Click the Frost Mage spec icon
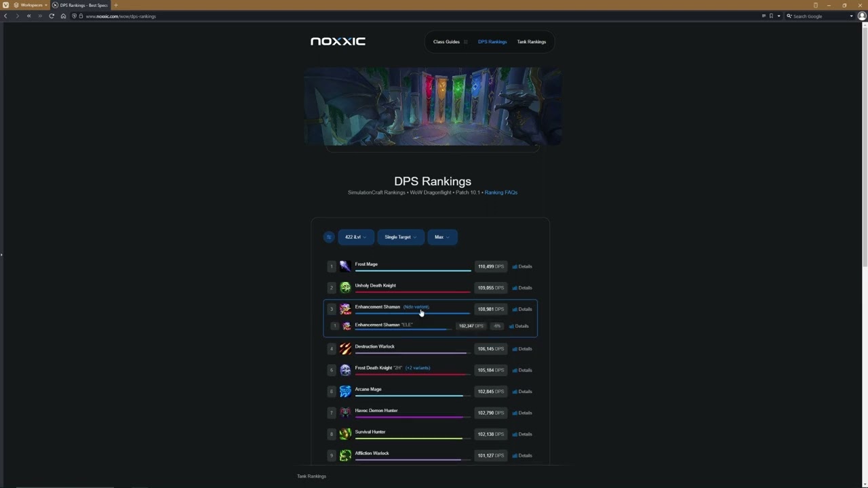This screenshot has height=488, width=868. click(x=345, y=266)
